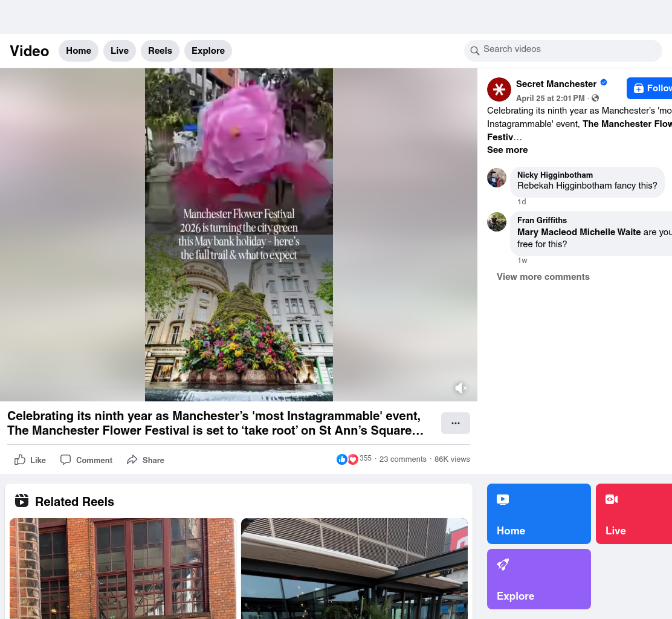Open the red Live tile
The width and height of the screenshot is (672, 619).
[634, 514]
